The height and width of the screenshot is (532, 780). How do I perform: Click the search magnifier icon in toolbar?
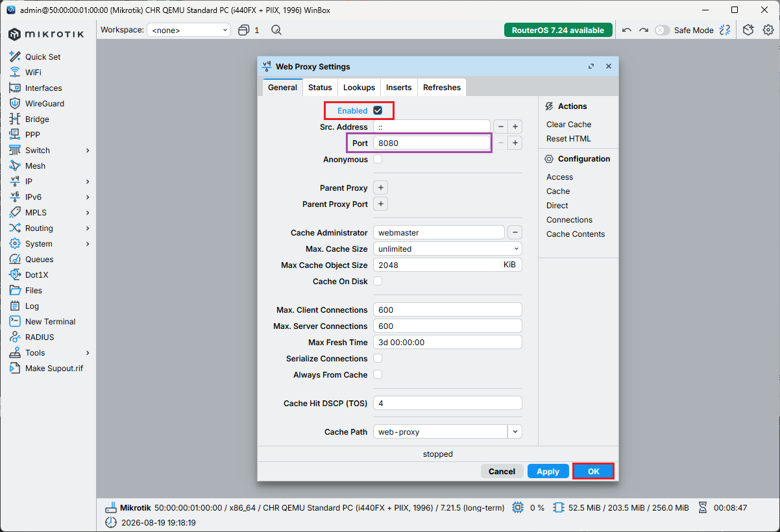tap(276, 30)
